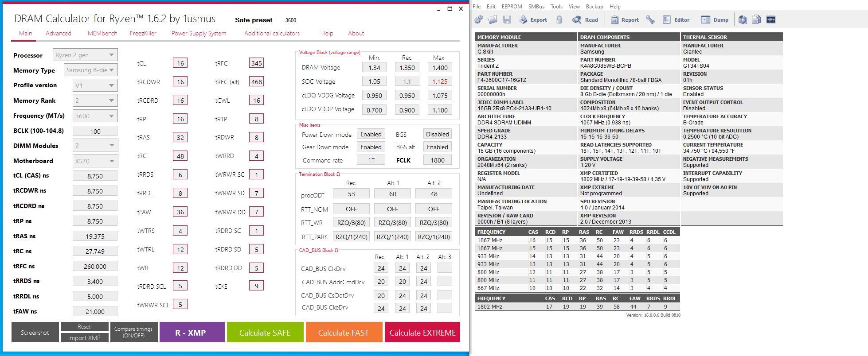Screen dimensions: 868x356
Task: Open the Editor toolbar button
Action: (676, 19)
